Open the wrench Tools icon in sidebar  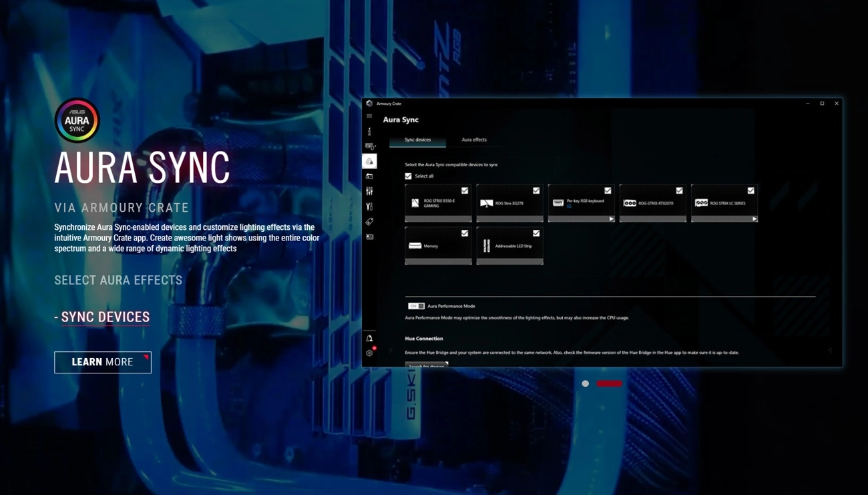[x=369, y=206]
